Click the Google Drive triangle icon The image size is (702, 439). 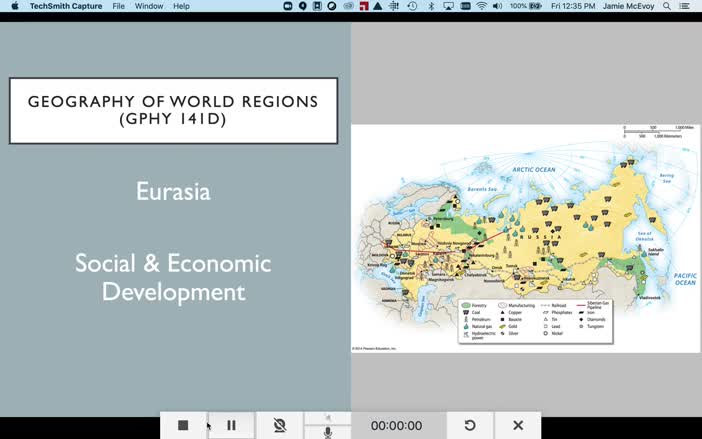(x=378, y=6)
